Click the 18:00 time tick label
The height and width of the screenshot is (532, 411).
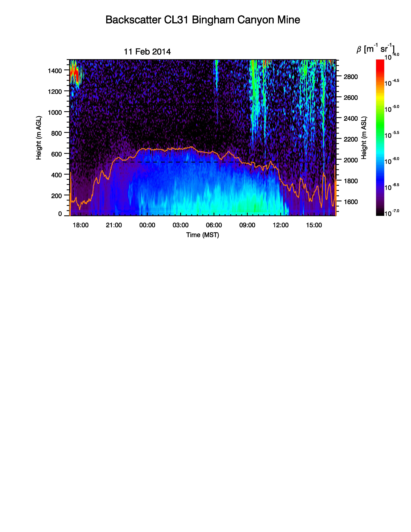click(81, 225)
